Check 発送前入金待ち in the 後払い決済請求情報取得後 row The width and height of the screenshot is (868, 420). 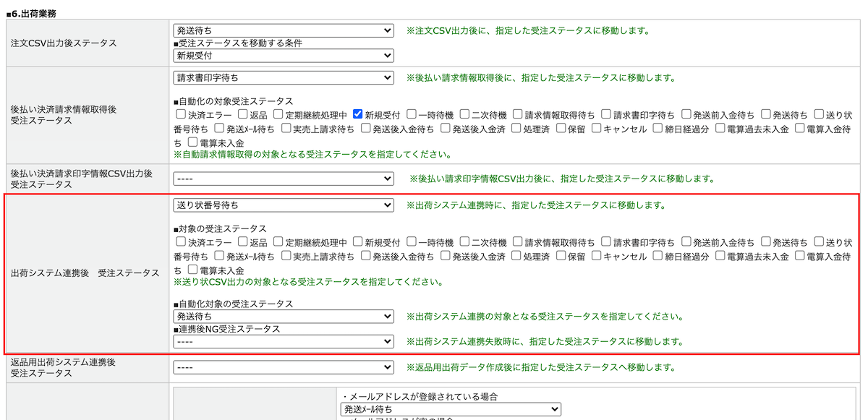click(x=686, y=114)
